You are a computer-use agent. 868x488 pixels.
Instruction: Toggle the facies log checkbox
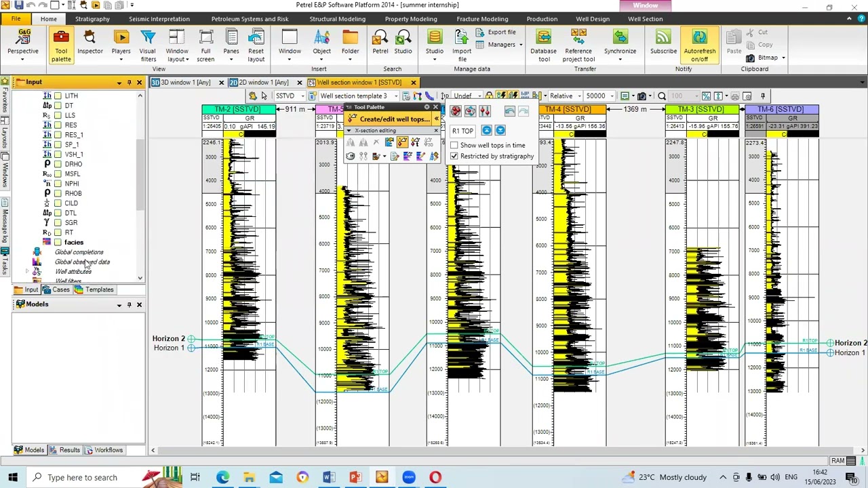coord(58,242)
